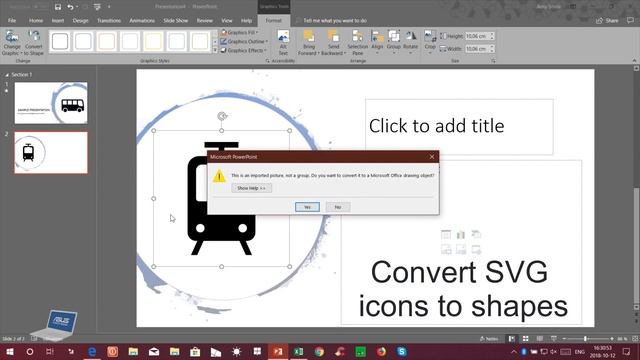Screen dimensions: 640x360
Task: Open the Graphics Fill dropdown
Action: [240, 32]
